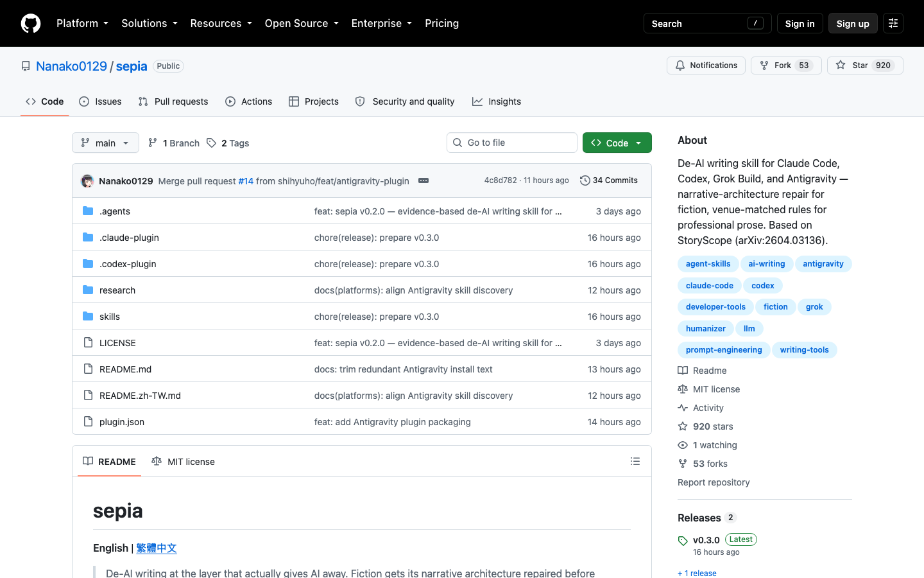The image size is (924, 578).
Task: Click the Notifications button
Action: pyautogui.click(x=706, y=66)
